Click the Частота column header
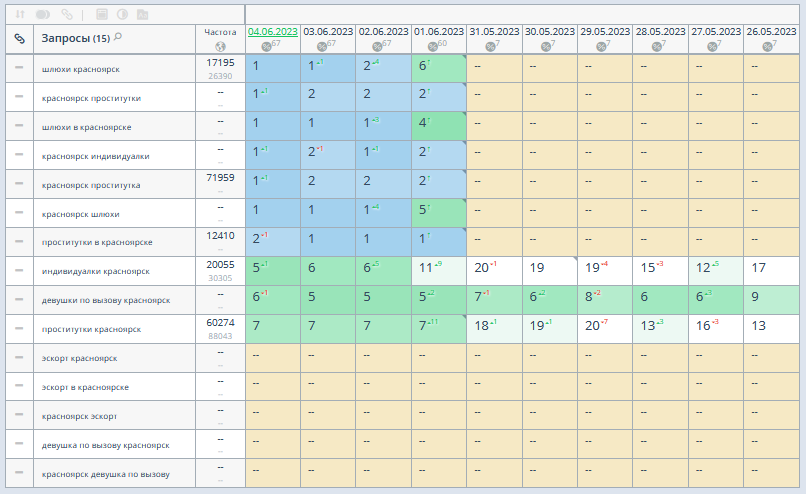806x494 pixels. (220, 32)
